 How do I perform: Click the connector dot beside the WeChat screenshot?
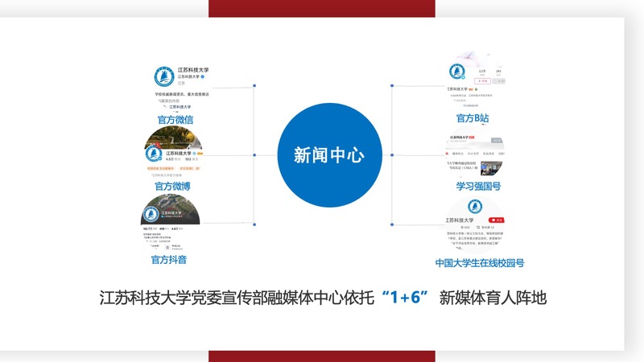tap(254, 85)
